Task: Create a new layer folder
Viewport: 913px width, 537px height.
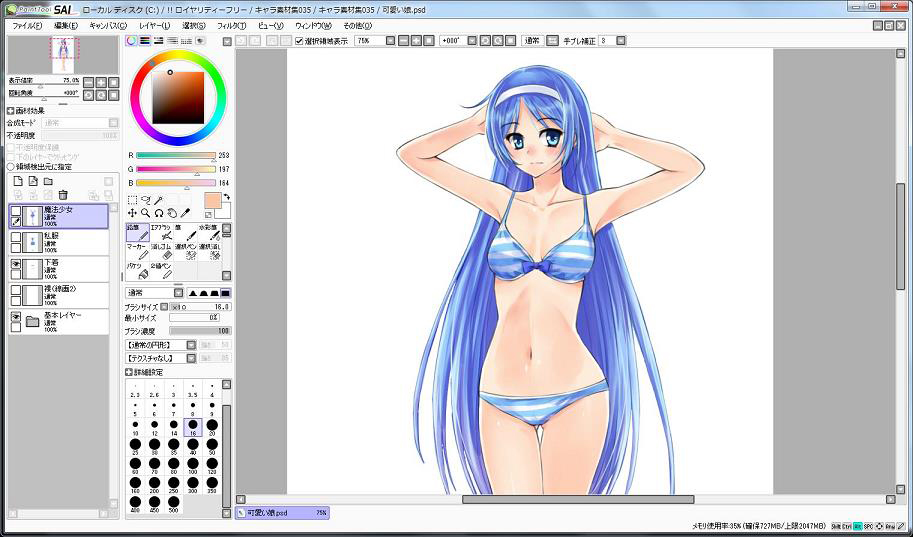Action: (x=47, y=181)
